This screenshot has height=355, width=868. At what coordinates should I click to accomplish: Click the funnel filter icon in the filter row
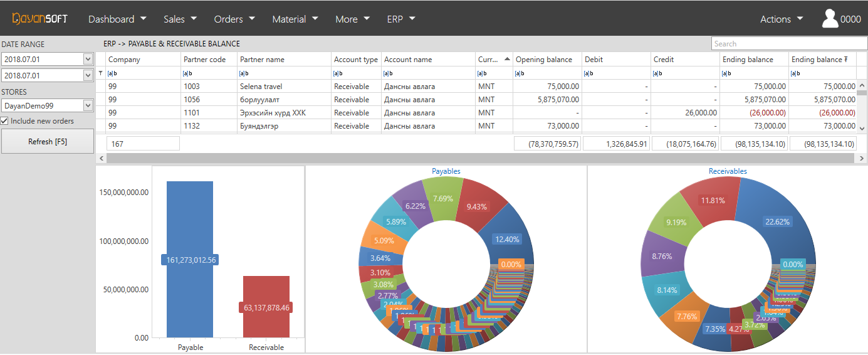(101, 73)
